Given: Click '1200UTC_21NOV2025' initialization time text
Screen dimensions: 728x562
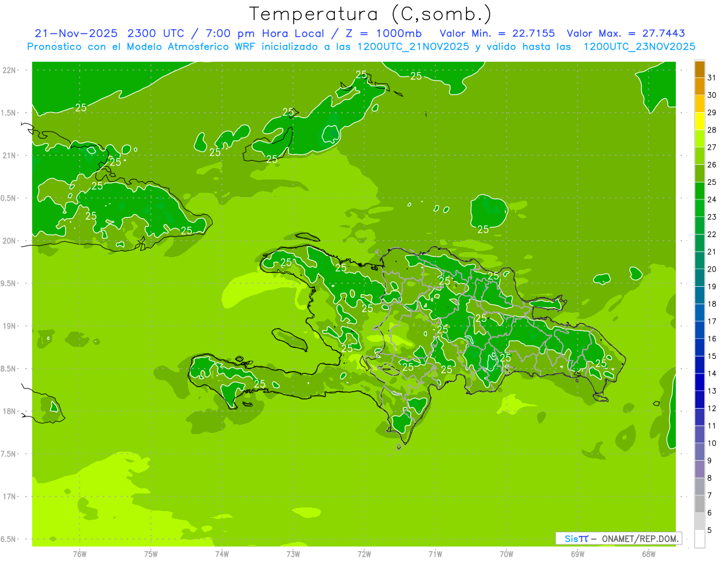Looking at the screenshot, I should (413, 47).
